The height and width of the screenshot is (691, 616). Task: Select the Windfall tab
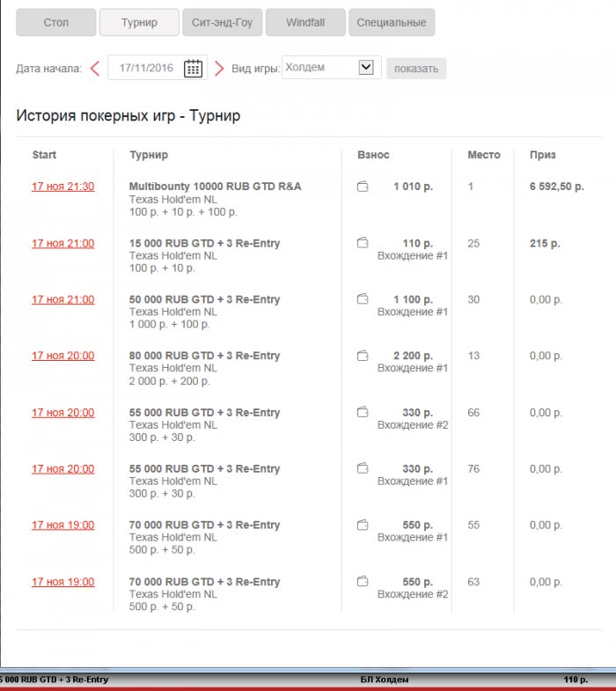304,22
